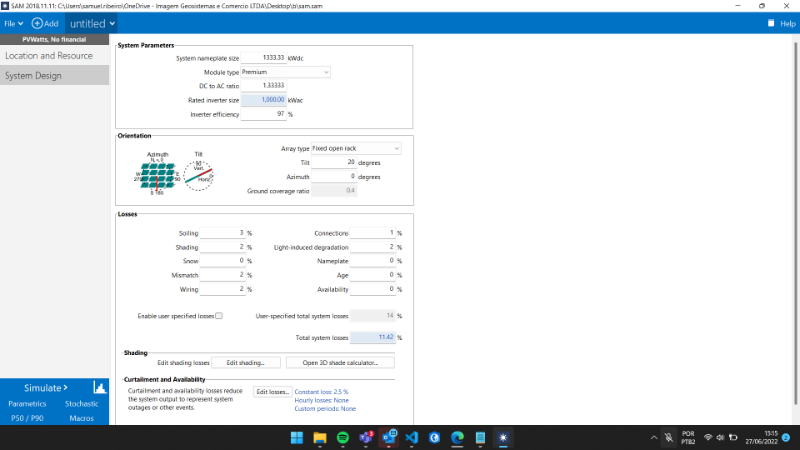Image resolution: width=800 pixels, height=450 pixels.
Task: Enable user specified losses checkbox
Action: 219,315
